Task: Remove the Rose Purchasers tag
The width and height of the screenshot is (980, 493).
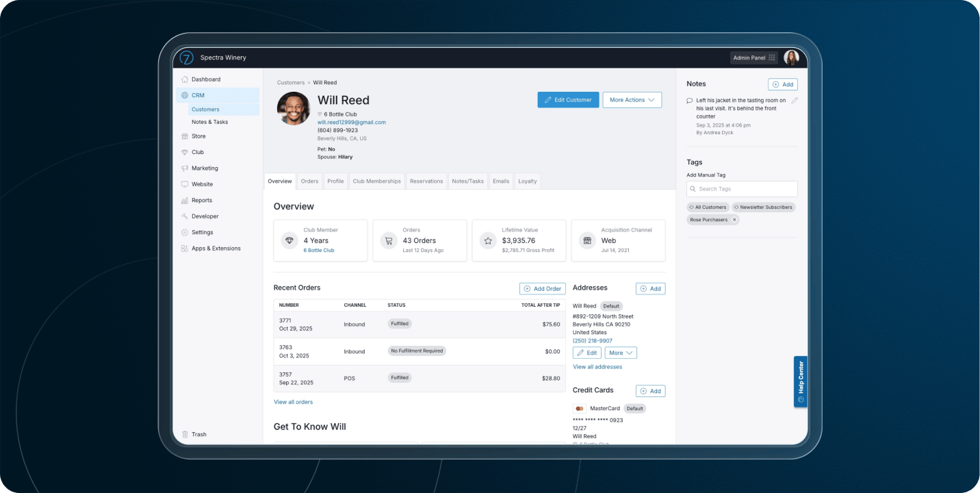Action: point(734,220)
